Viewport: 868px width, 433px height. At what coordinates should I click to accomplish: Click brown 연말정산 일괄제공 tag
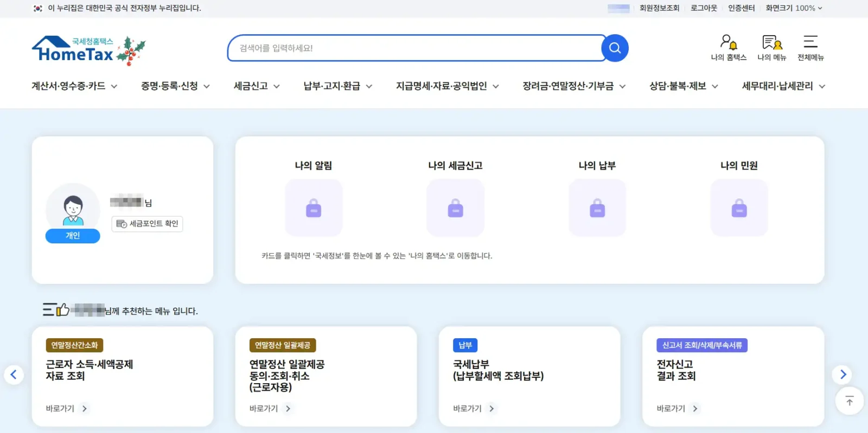point(283,345)
